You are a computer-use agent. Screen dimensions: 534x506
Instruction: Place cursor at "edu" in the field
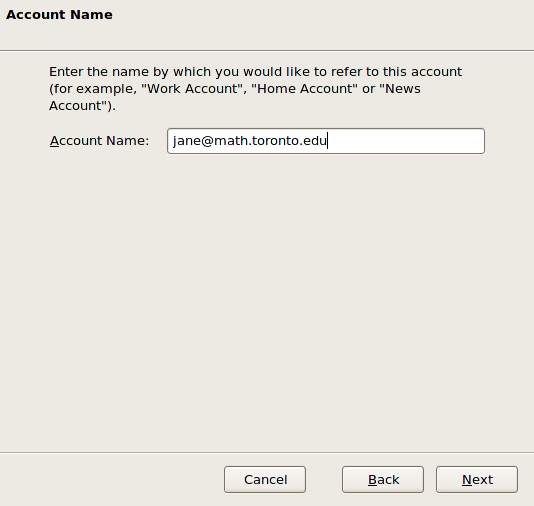[314, 140]
